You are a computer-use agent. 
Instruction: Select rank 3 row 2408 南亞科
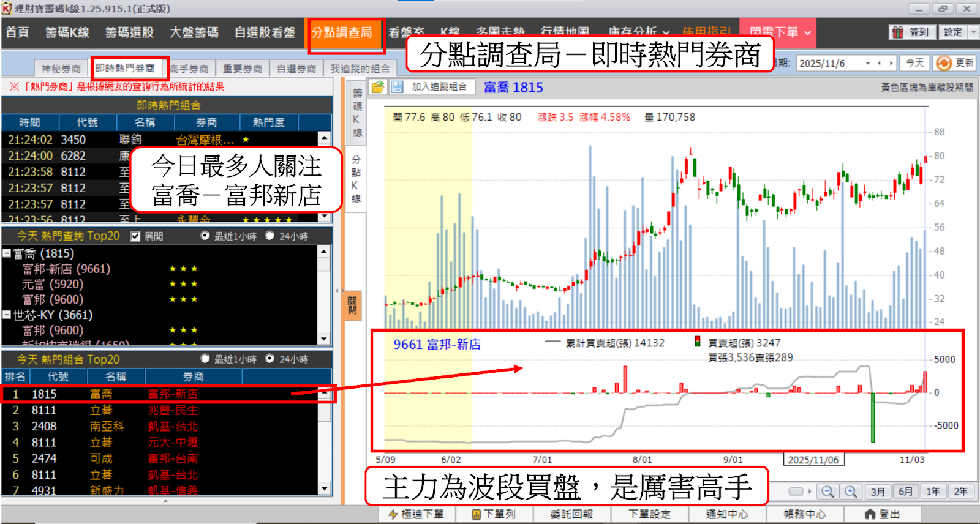tap(159, 426)
